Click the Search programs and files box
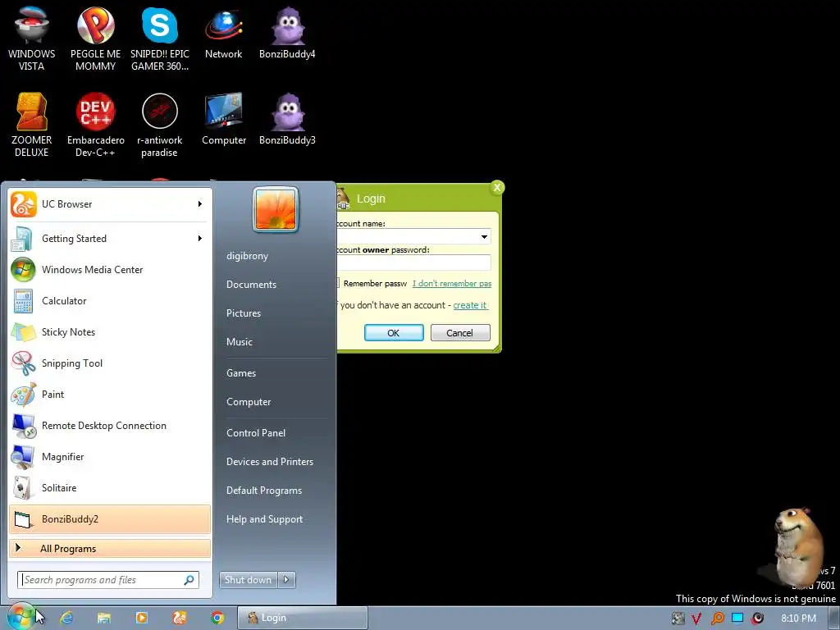840x630 pixels. click(102, 580)
